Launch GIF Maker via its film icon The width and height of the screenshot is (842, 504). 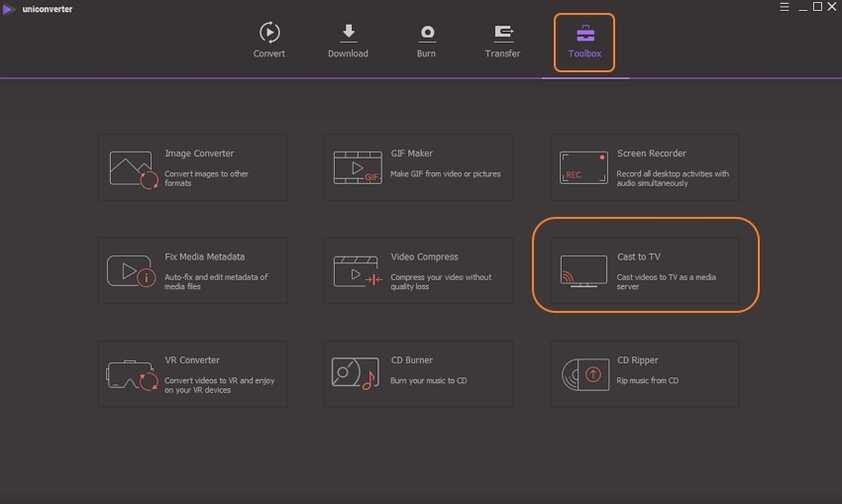point(358,168)
